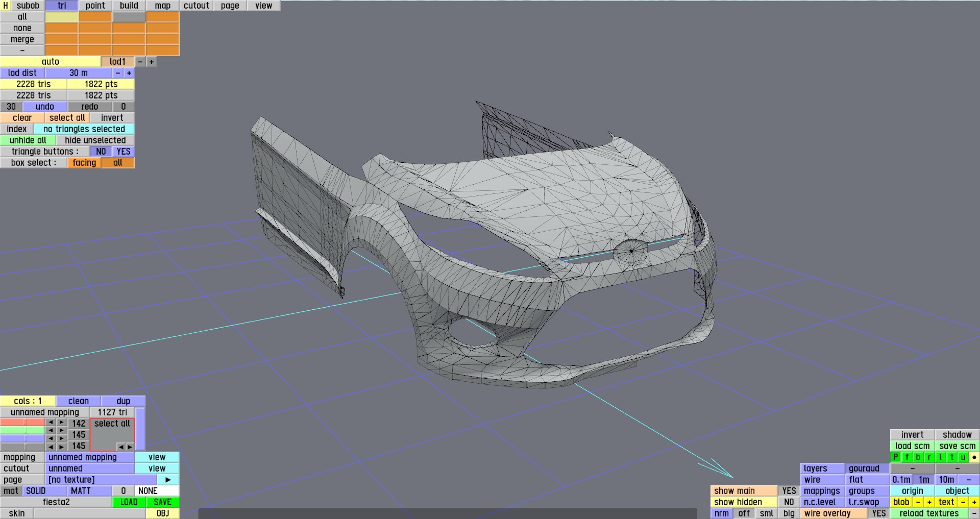Click the red colour slider bar
980x519 pixels.
[x=22, y=423]
